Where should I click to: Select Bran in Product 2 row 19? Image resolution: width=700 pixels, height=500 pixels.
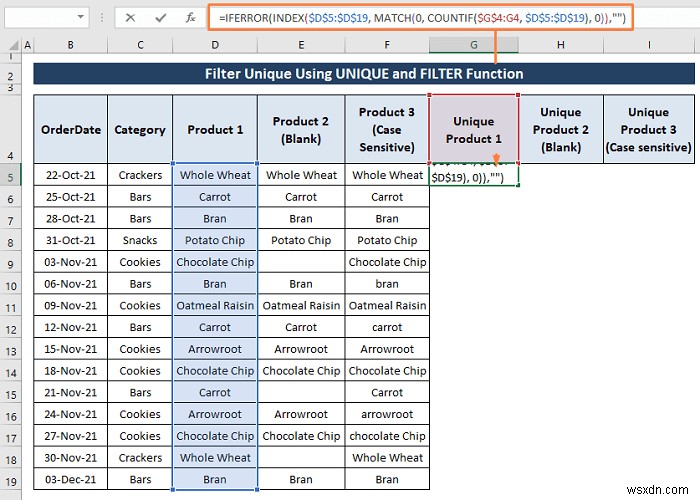click(x=301, y=479)
